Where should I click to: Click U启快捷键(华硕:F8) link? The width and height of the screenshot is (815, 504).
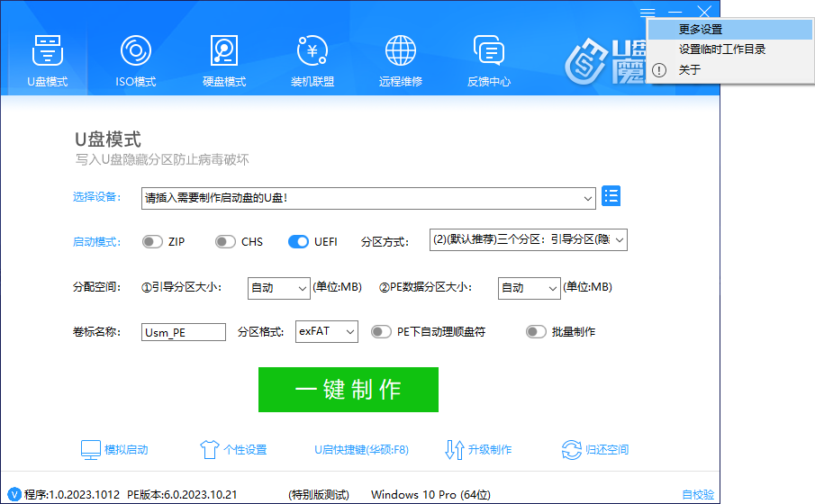click(x=362, y=449)
